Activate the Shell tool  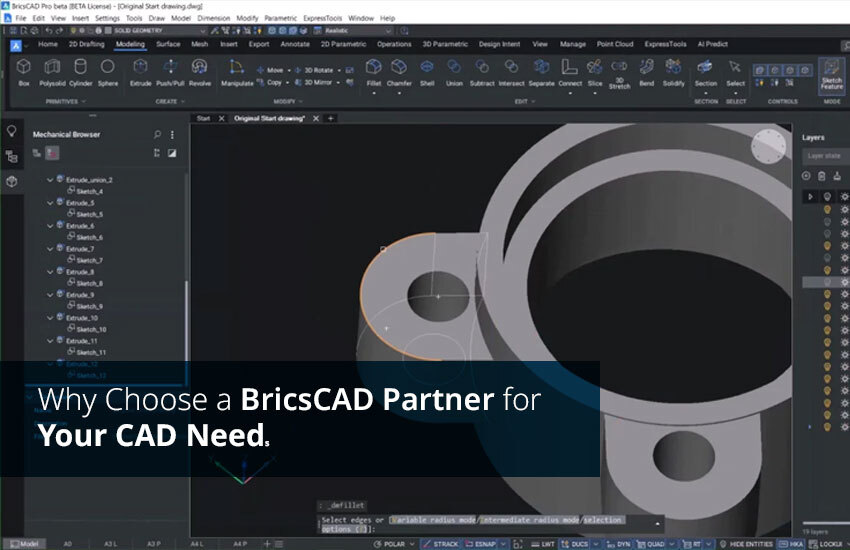(427, 72)
